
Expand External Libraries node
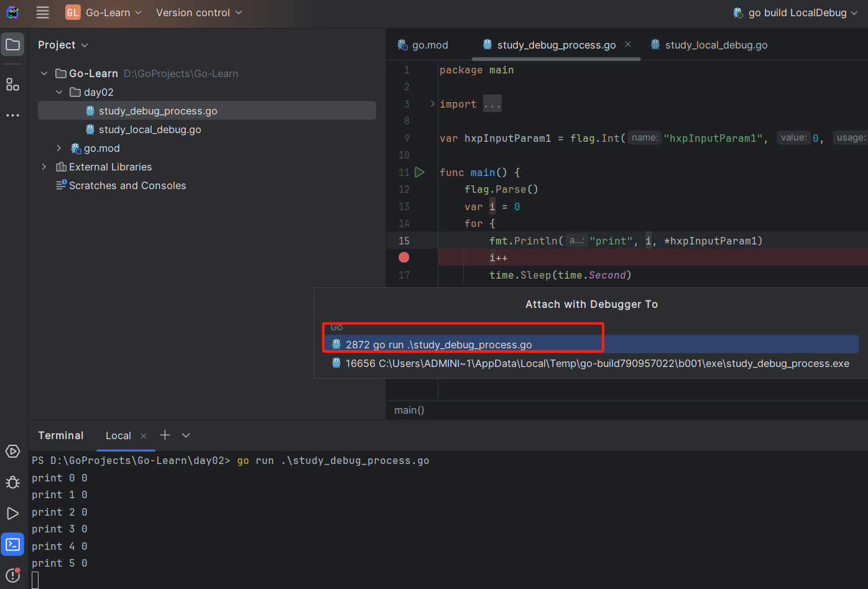tap(44, 167)
